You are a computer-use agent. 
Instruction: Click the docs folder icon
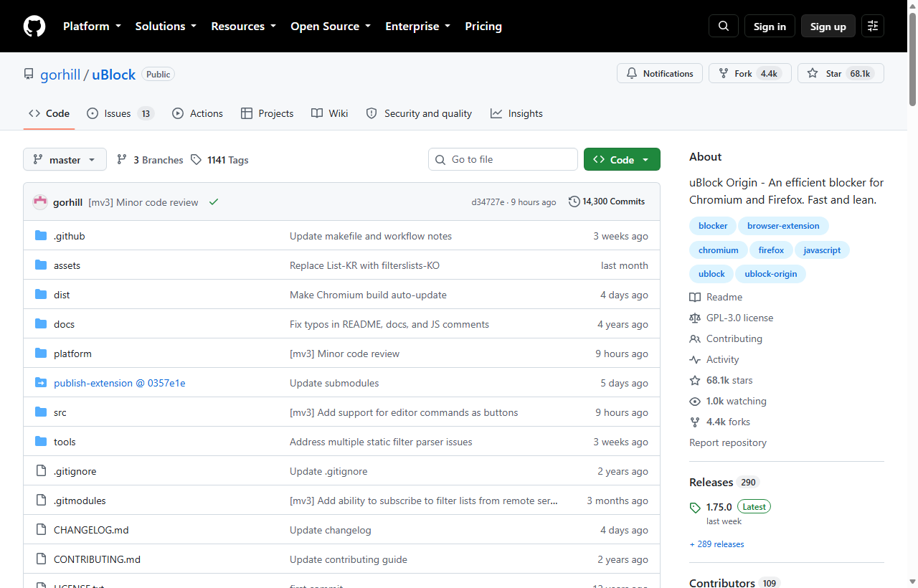(41, 324)
